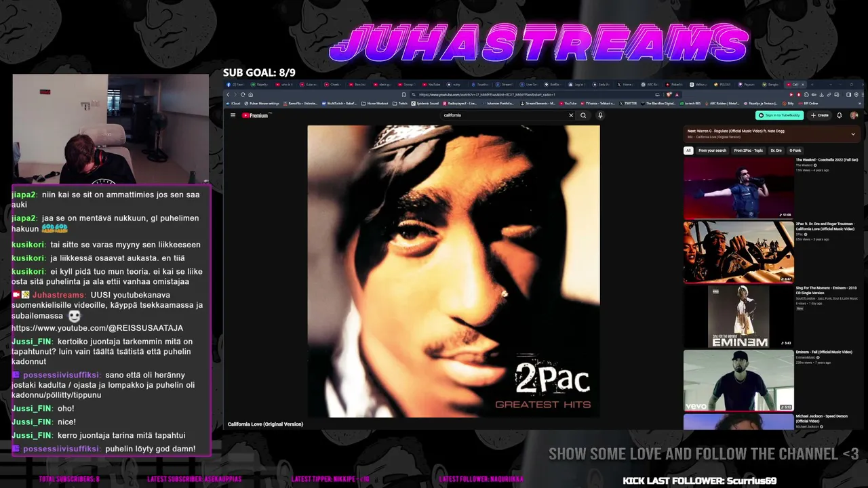Click the 2Pac Greatest Hits video player
This screenshot has width=868, height=488.
tap(453, 271)
